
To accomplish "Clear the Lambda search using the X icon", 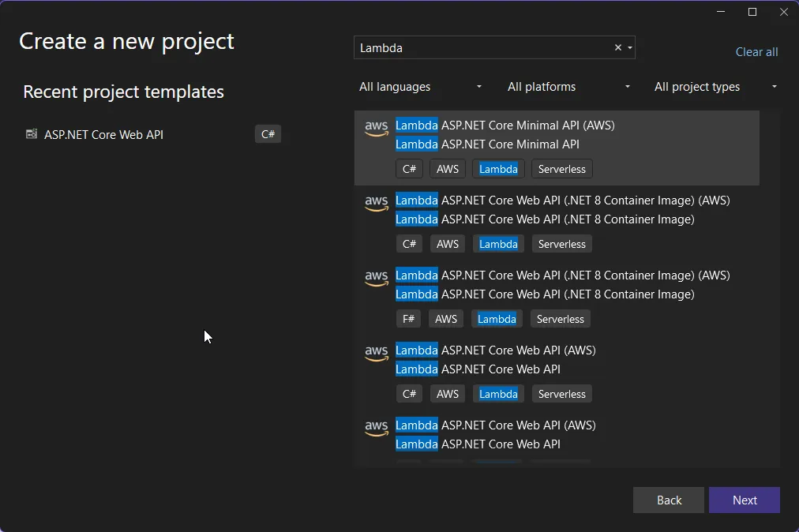I will [x=617, y=47].
